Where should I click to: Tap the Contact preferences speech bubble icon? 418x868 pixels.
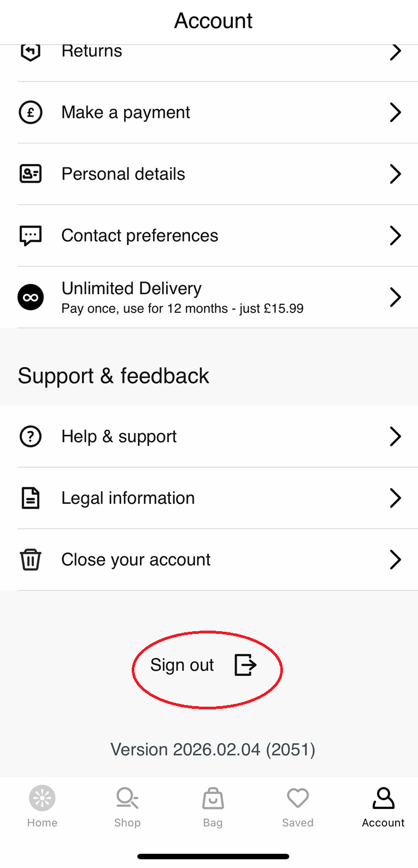click(x=31, y=236)
